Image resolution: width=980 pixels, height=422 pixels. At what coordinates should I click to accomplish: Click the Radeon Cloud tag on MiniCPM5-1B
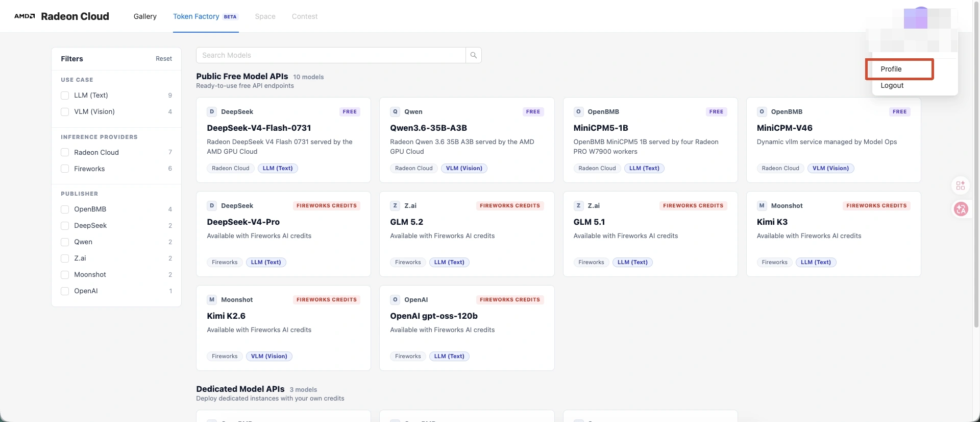(x=597, y=168)
